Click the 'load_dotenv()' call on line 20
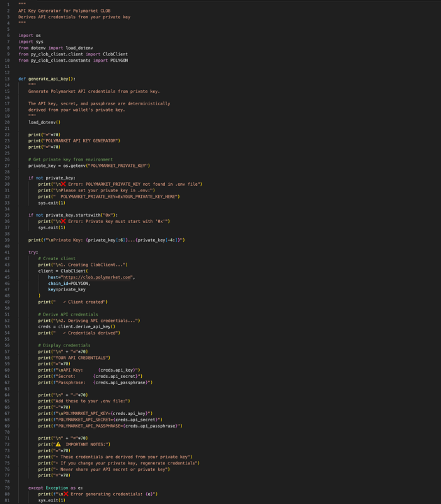441x504 pixels. point(44,122)
